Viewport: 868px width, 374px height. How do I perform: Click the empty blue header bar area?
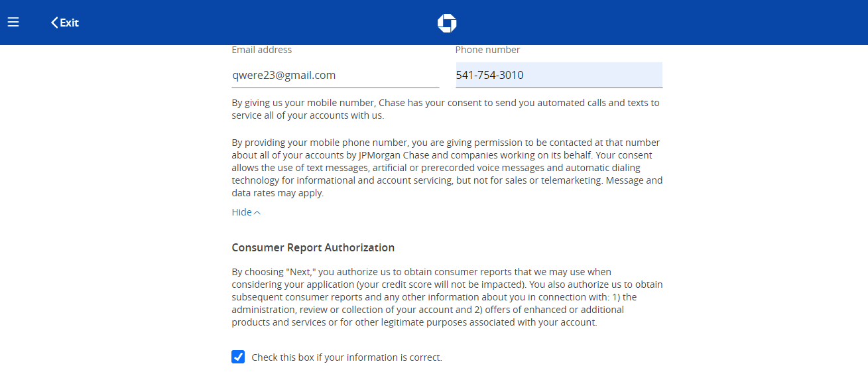(x=663, y=23)
